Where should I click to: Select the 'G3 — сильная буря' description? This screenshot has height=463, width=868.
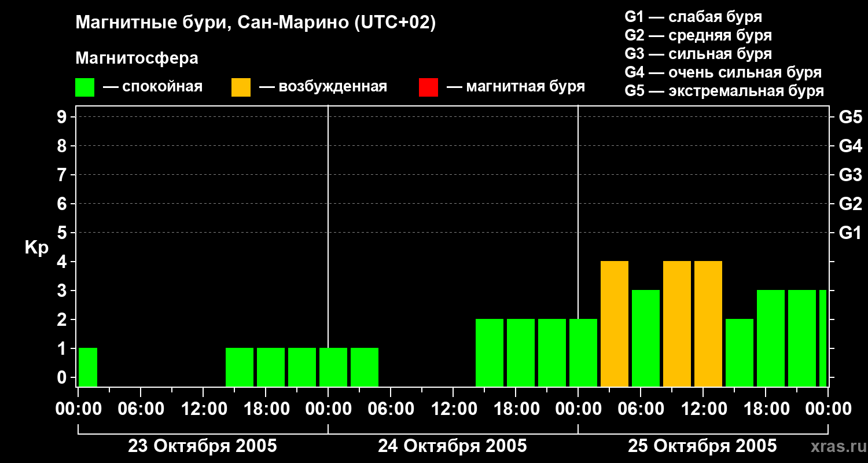[x=698, y=54]
